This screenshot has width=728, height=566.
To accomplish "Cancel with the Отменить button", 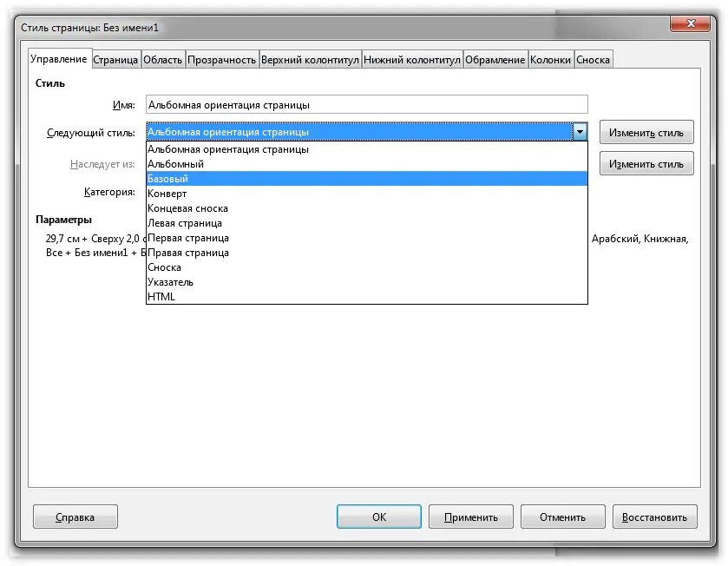I will pyautogui.click(x=563, y=517).
